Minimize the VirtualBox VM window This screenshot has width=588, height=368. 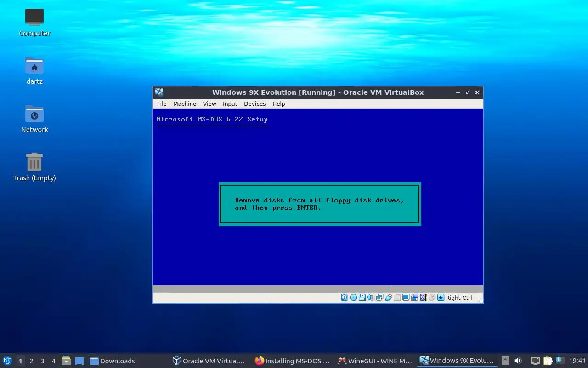(x=458, y=92)
